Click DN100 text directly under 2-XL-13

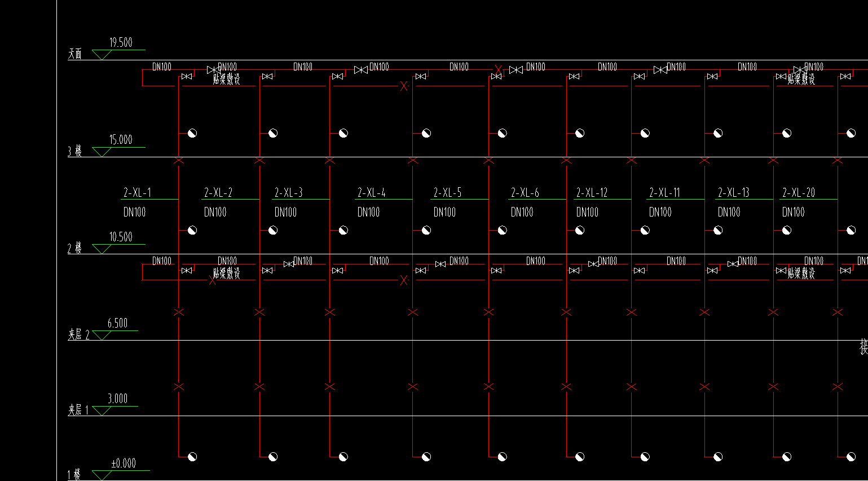729,212
